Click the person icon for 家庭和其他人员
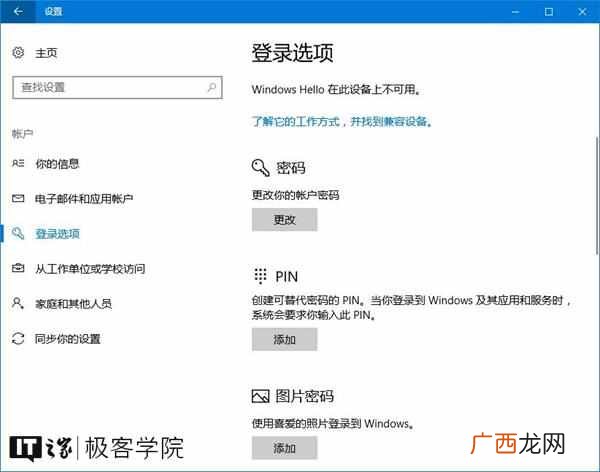This screenshot has width=600, height=472. (x=18, y=303)
